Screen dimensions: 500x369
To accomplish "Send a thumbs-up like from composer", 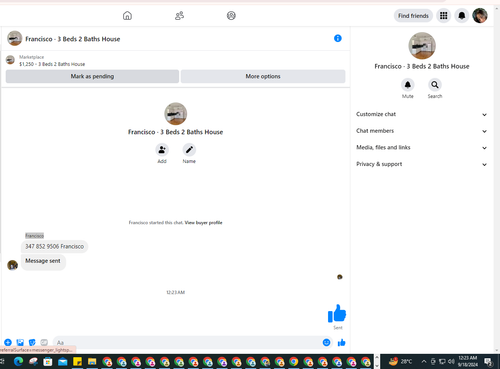I will pos(341,342).
